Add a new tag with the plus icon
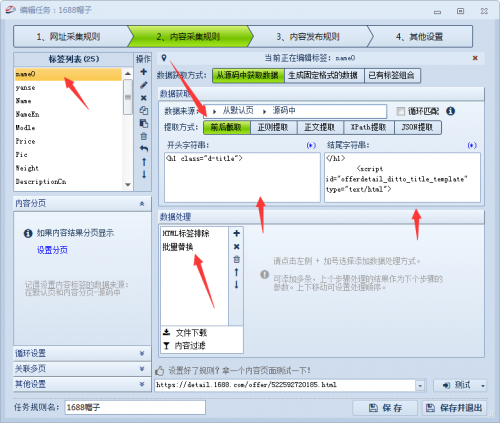 (x=143, y=72)
